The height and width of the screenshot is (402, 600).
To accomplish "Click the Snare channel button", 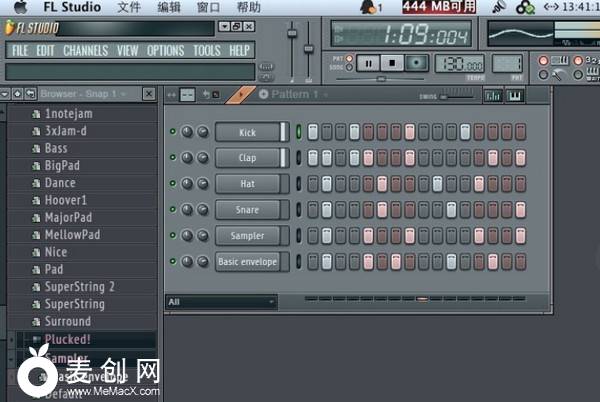I will click(248, 210).
